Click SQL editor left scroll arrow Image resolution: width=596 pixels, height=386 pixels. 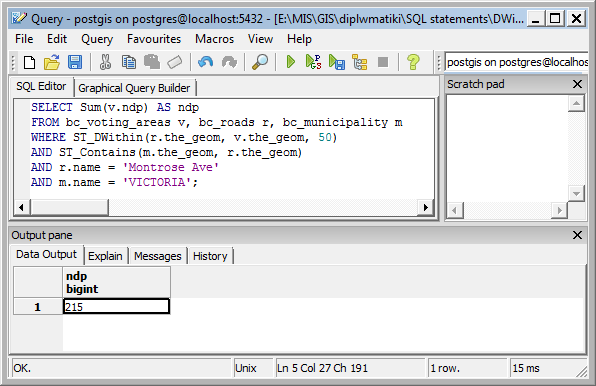tap(21, 207)
